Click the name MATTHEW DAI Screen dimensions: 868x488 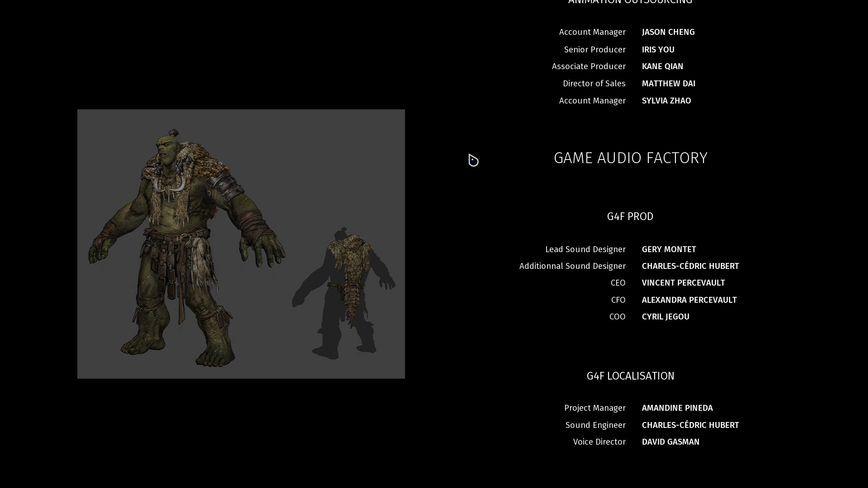[x=668, y=84]
